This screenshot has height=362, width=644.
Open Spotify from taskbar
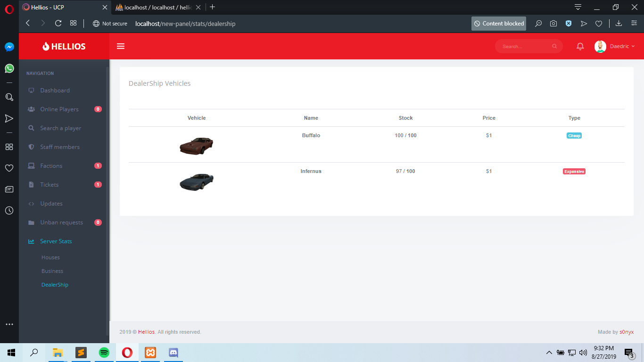click(104, 353)
